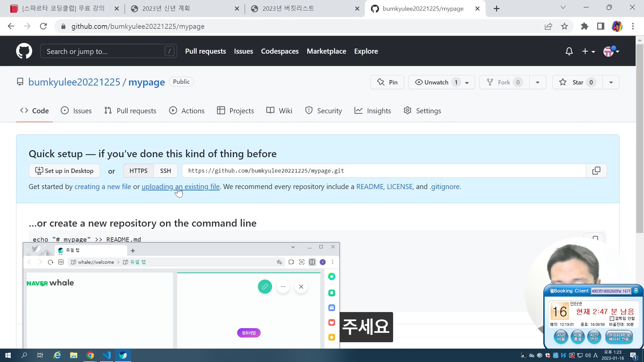Click Set up in Desktop button
644x362 pixels.
64,171
